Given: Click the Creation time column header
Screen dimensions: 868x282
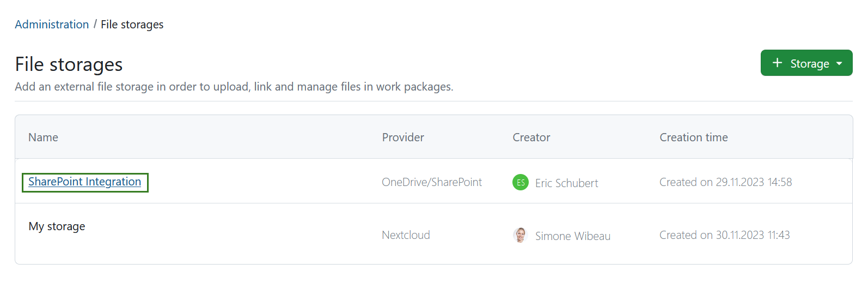Looking at the screenshot, I should (x=694, y=137).
